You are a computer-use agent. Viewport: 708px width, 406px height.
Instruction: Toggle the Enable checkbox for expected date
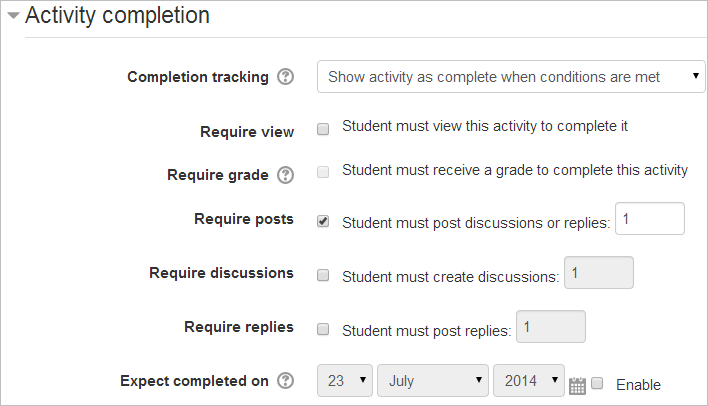[x=597, y=383]
